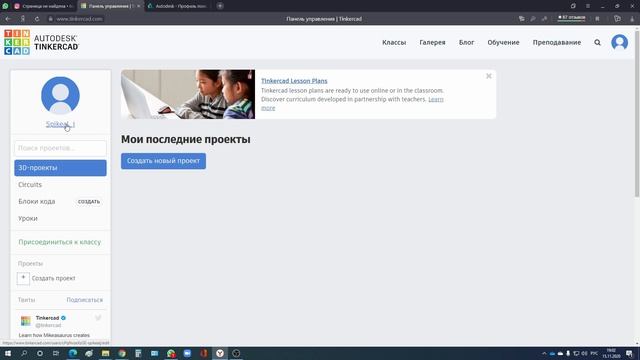The height and width of the screenshot is (360, 640).
Task: Open Microsoft Edge from the taskbar
Action: (73, 353)
